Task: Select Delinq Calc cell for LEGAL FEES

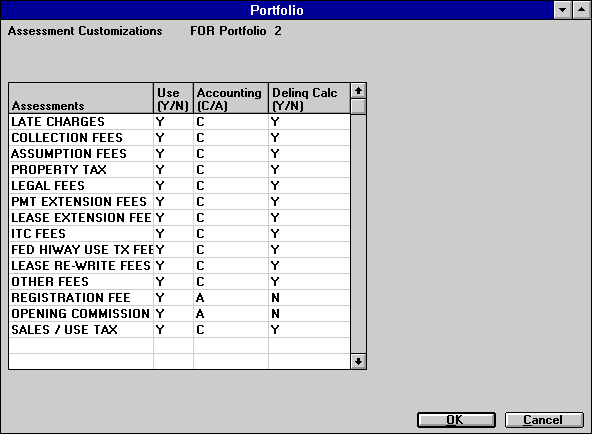Action: (x=309, y=186)
